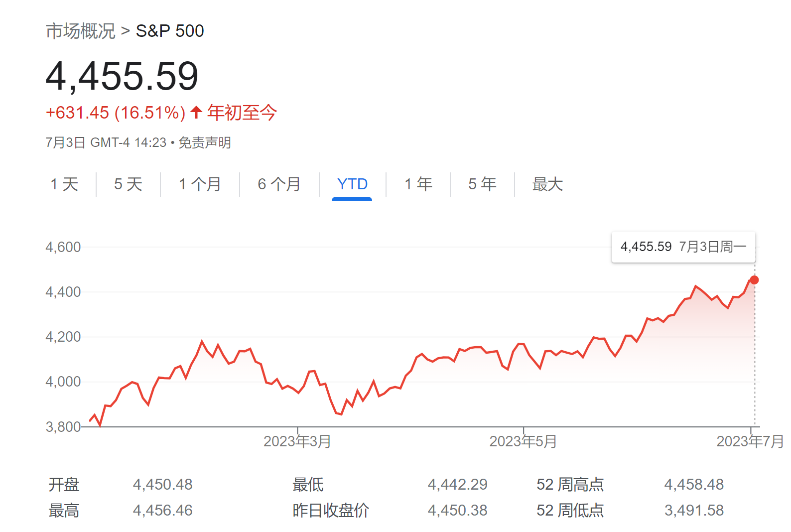This screenshot has width=791, height=532.
Task: Switch to the 6 个月 tab
Action: pyautogui.click(x=279, y=184)
